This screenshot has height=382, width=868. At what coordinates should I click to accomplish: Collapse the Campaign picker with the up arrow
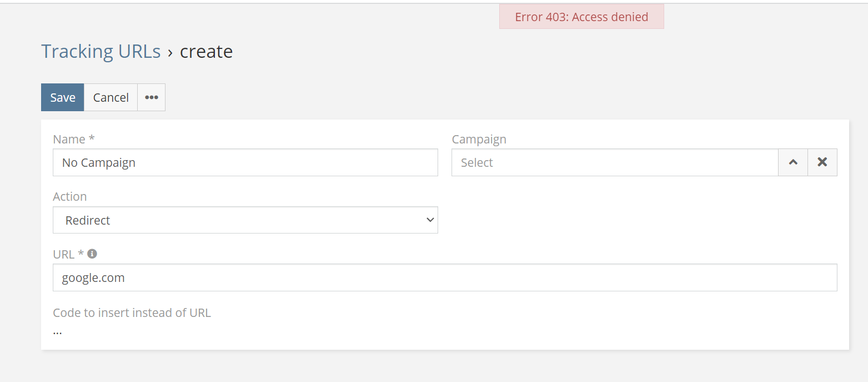792,162
